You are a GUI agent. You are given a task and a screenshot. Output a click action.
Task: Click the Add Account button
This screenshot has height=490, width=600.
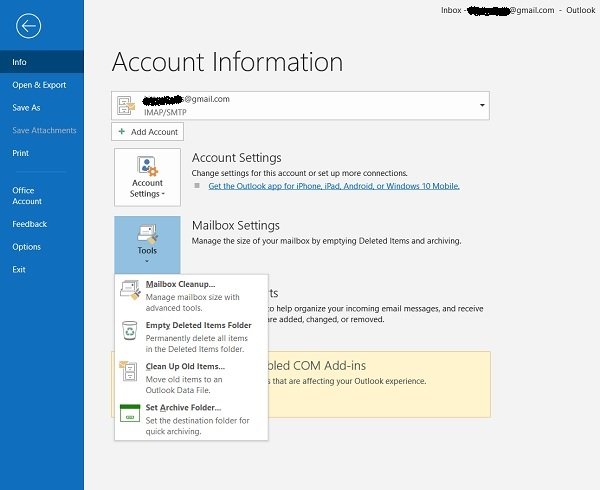pos(147,132)
